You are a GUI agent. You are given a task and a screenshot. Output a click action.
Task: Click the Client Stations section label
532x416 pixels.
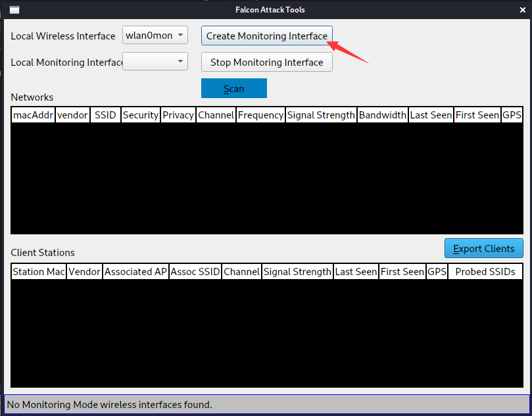[x=43, y=253]
